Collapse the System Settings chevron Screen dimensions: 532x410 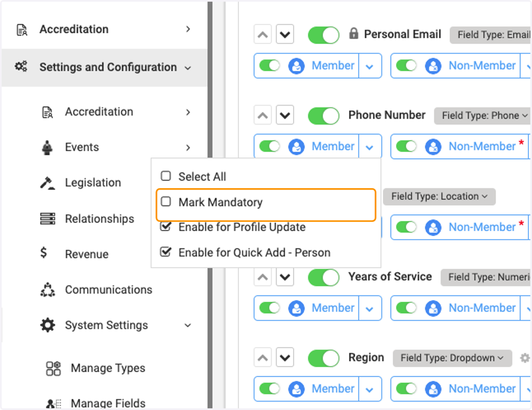188,325
